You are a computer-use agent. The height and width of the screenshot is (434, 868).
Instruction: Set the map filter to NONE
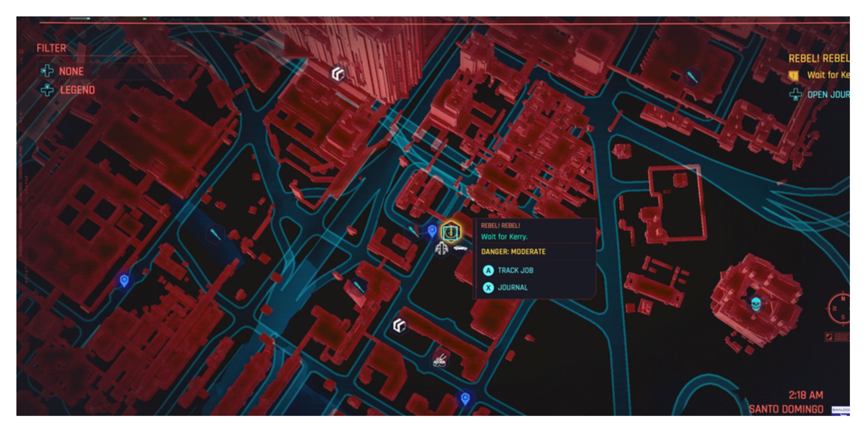click(72, 71)
